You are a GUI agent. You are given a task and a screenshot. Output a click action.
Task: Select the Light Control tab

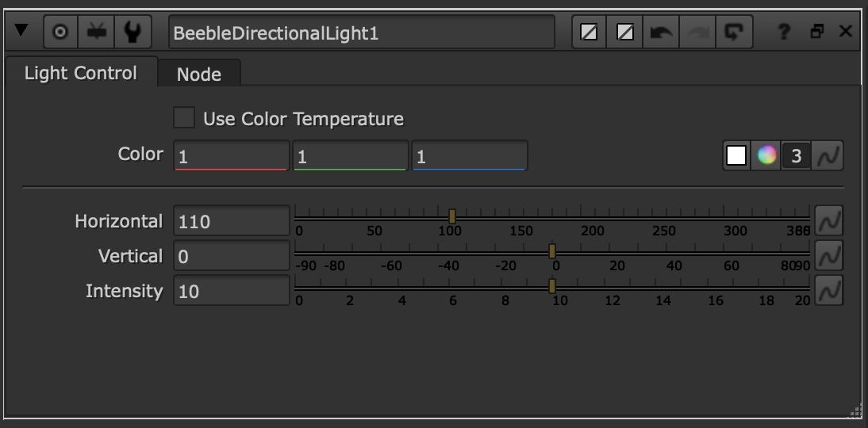[81, 74]
